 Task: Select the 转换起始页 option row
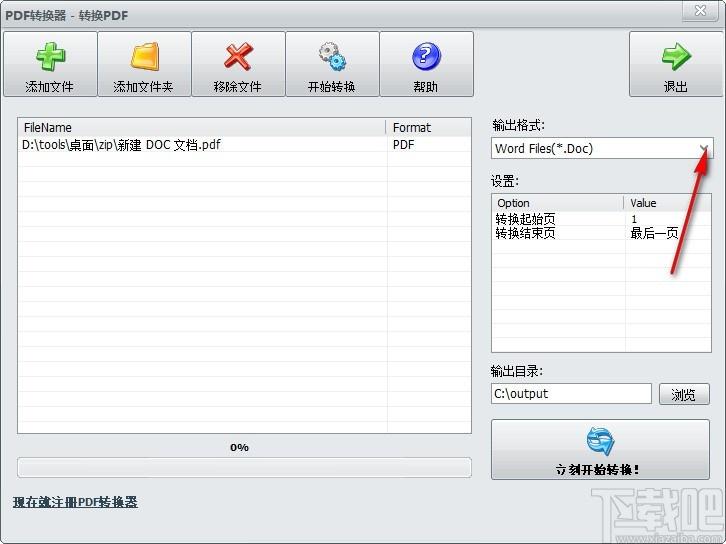[601, 219]
